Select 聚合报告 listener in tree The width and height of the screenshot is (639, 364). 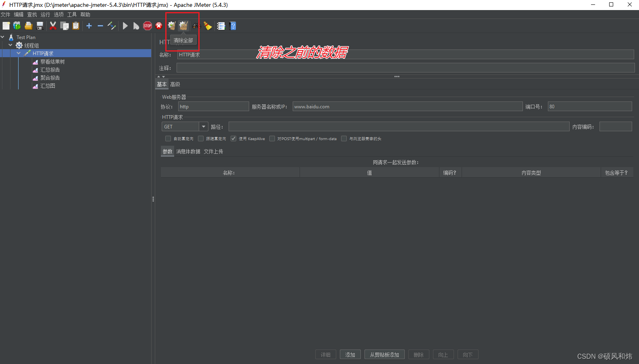50,78
